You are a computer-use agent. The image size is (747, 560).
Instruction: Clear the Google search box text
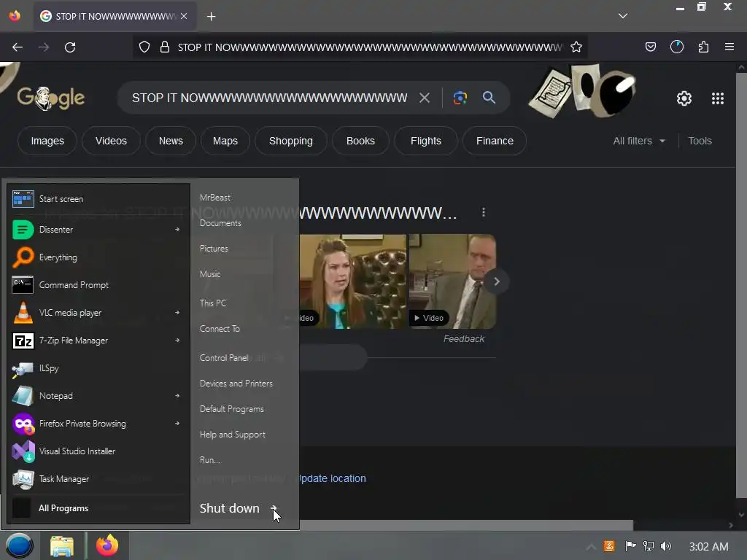[425, 98]
